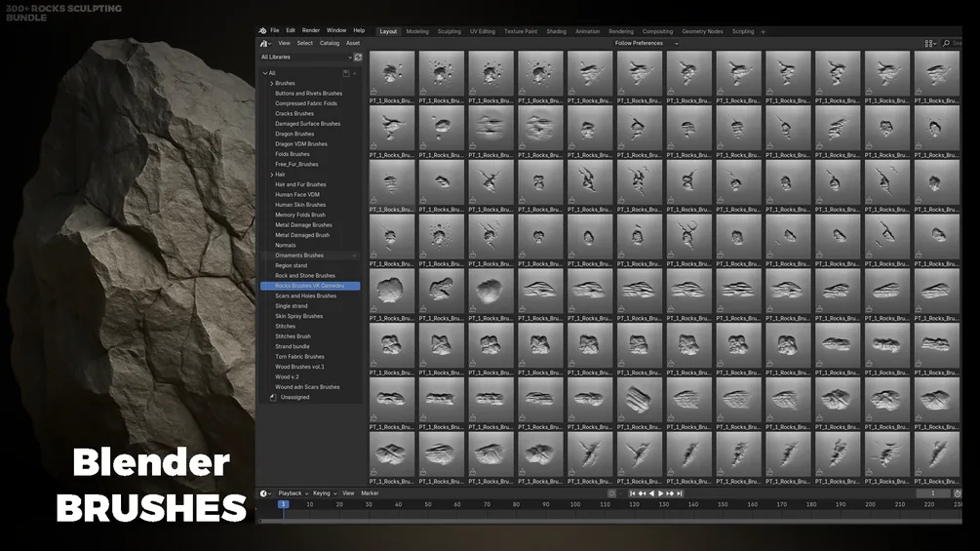The height and width of the screenshot is (551, 980).
Task: Switch to the Shading workspace tab
Action: point(556,32)
